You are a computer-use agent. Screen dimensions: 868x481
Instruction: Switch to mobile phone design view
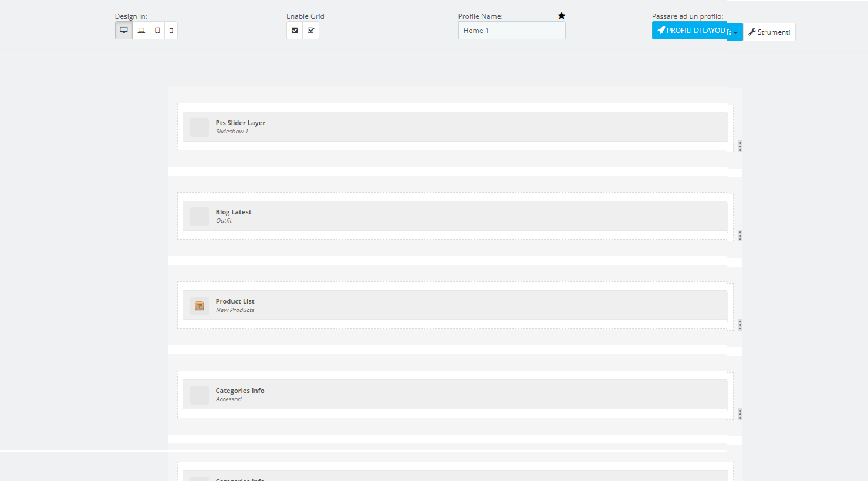(171, 31)
